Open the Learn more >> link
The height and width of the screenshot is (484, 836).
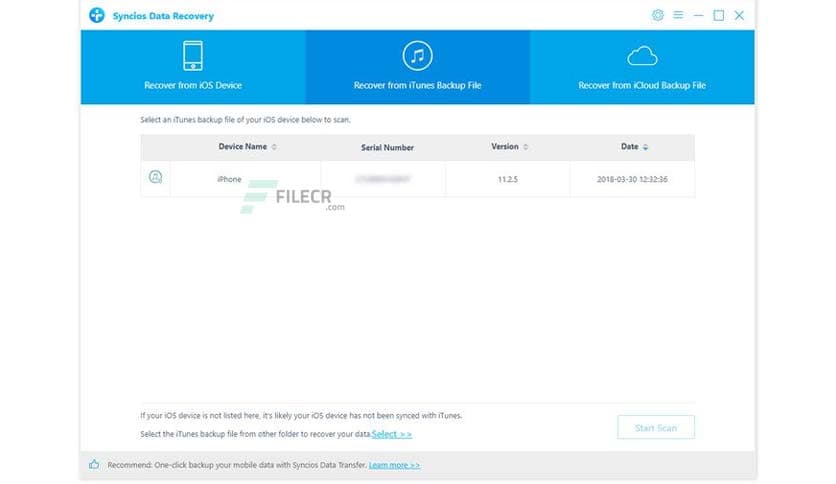point(394,465)
